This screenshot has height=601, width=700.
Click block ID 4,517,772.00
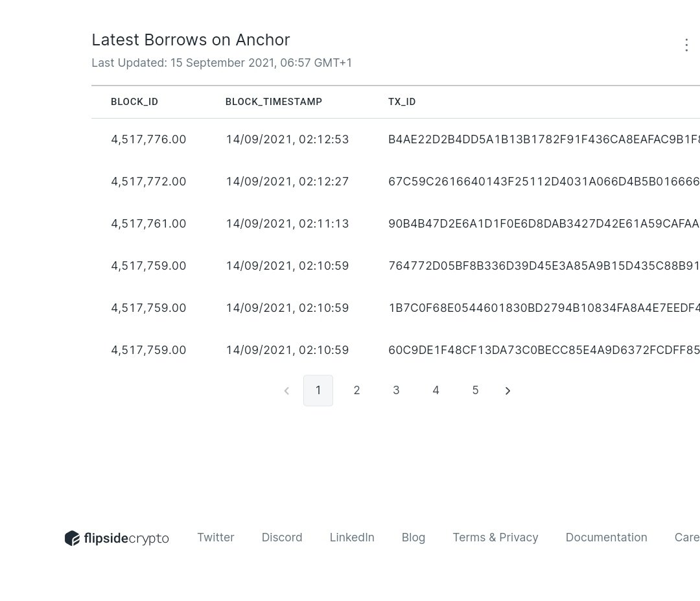[x=148, y=182]
